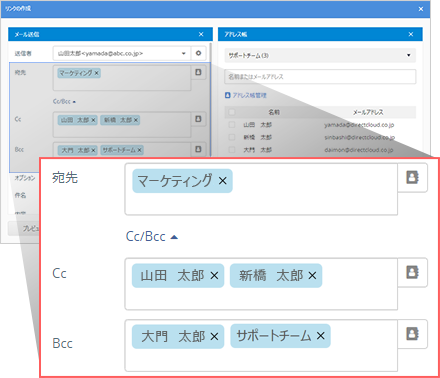Click the 名前またはメールアドレス search field
The width and height of the screenshot is (440, 378).
[x=320, y=77]
